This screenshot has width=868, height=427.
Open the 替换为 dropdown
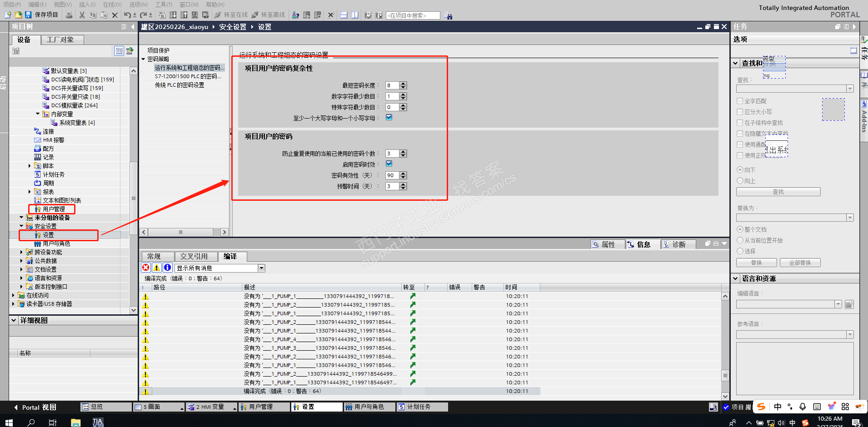850,218
